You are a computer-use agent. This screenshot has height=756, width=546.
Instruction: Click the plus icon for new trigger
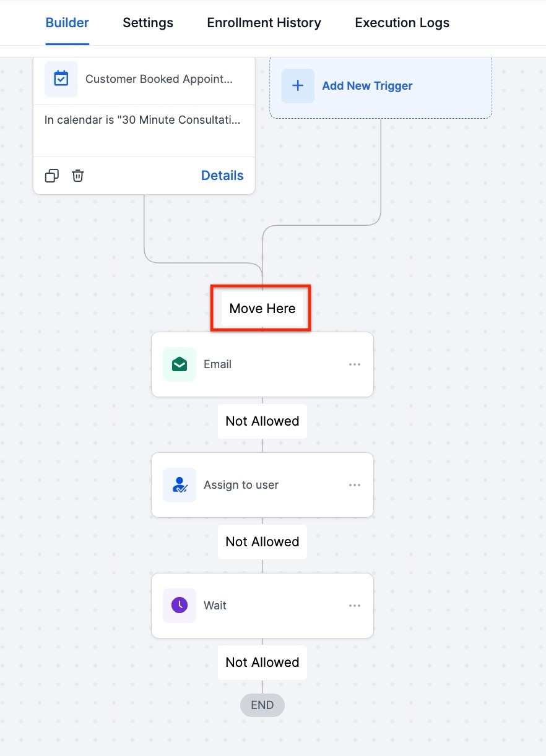tap(298, 86)
